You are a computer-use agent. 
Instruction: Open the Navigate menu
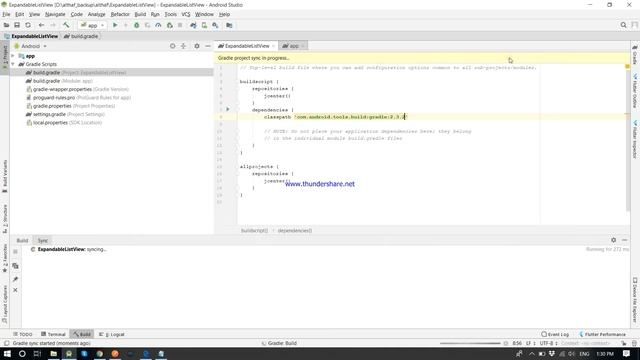point(55,14)
